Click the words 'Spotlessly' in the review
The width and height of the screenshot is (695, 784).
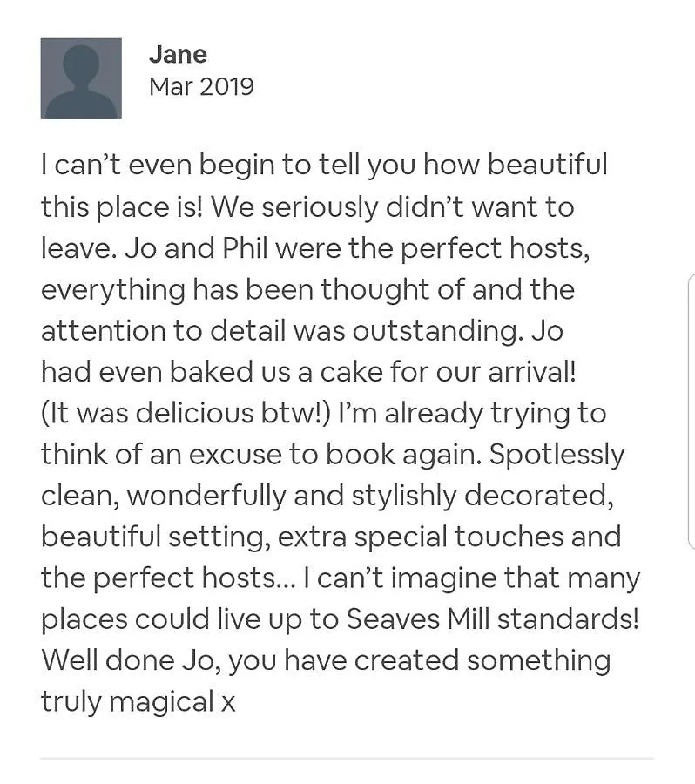557,455
